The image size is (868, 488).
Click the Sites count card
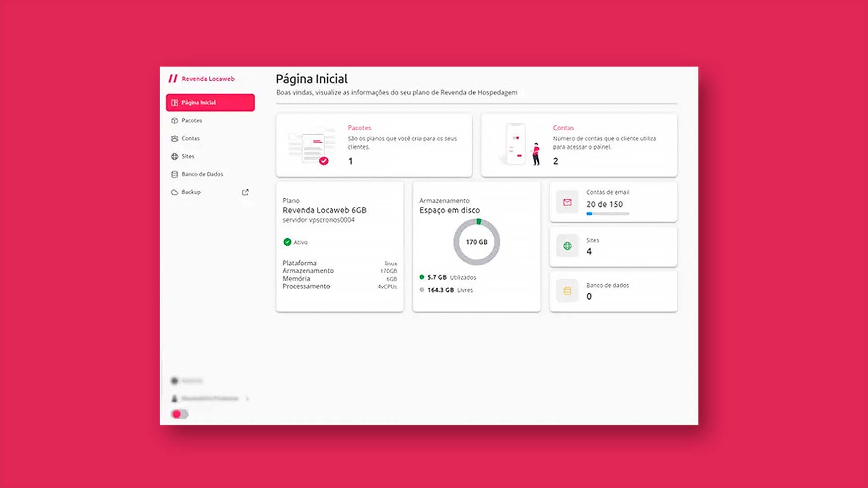click(613, 247)
